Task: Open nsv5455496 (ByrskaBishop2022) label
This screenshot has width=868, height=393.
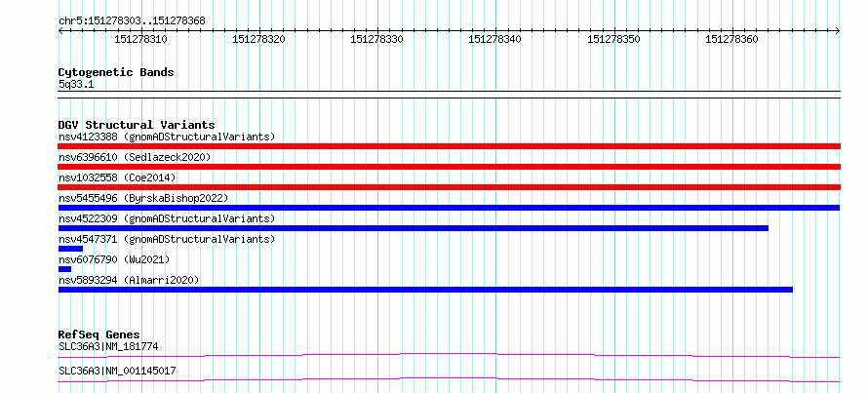Action: 143,198
